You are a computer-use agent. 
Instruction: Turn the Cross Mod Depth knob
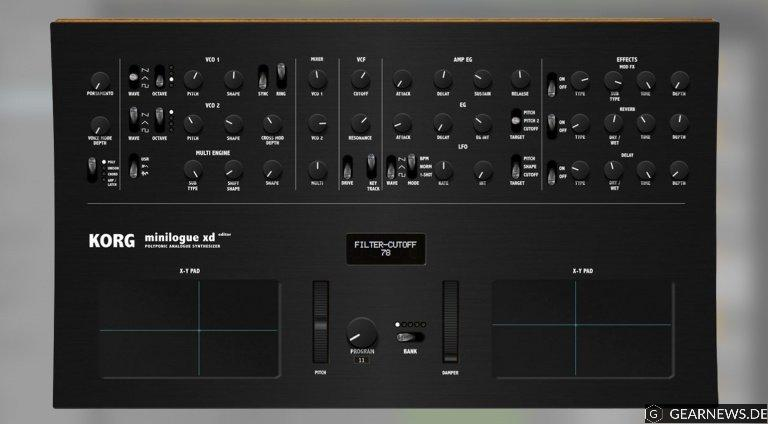pyautogui.click(x=272, y=124)
